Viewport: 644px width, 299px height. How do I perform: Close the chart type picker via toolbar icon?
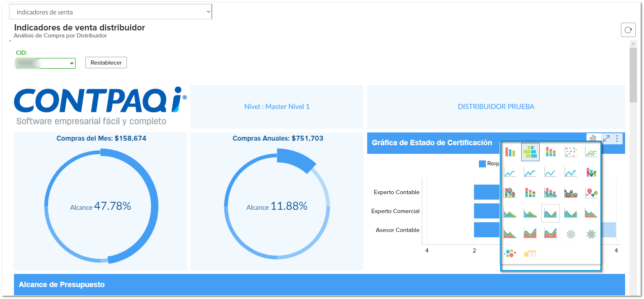pos(593,139)
